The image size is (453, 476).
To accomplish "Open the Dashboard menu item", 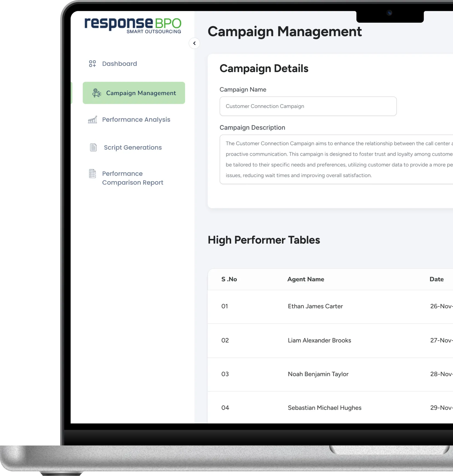I will point(119,64).
